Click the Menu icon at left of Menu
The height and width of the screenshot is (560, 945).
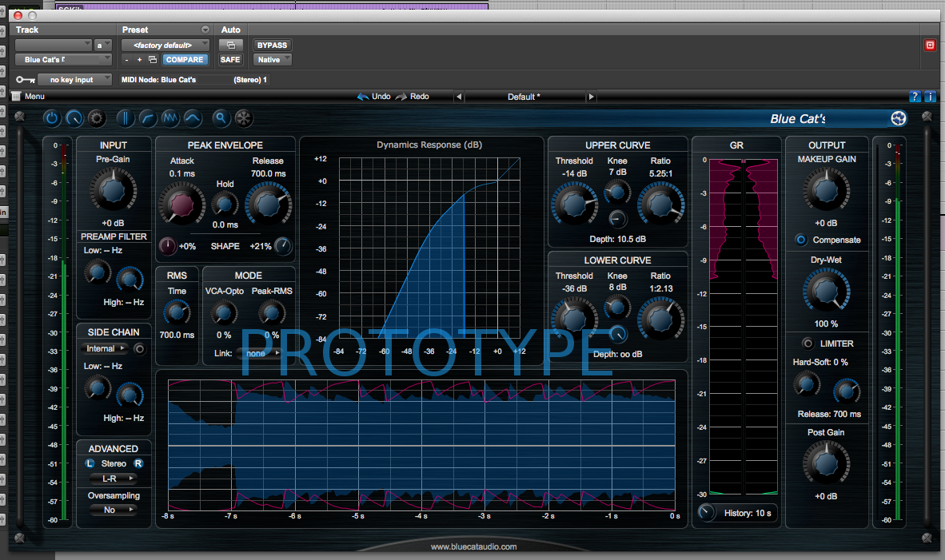point(16,97)
